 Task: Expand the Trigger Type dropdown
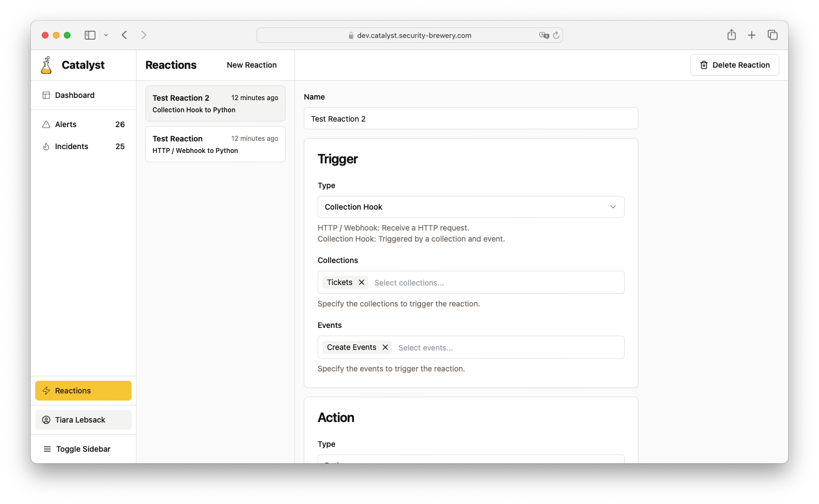coord(471,207)
